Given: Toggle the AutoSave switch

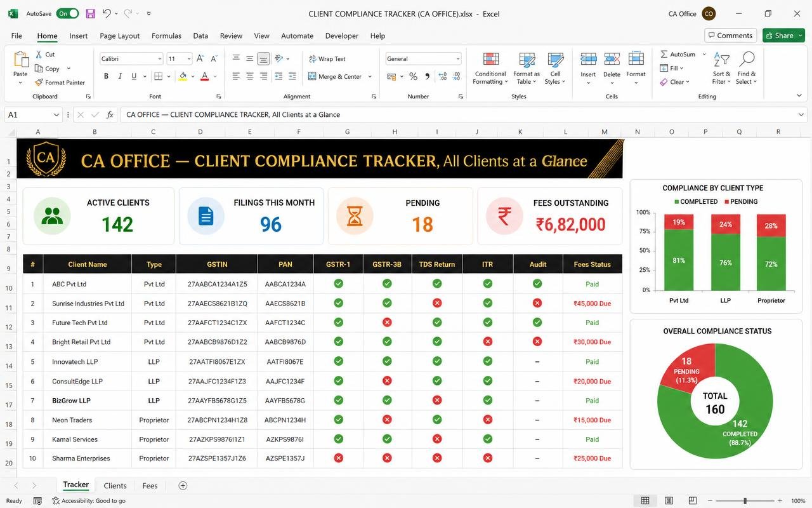Looking at the screenshot, I should pos(68,13).
